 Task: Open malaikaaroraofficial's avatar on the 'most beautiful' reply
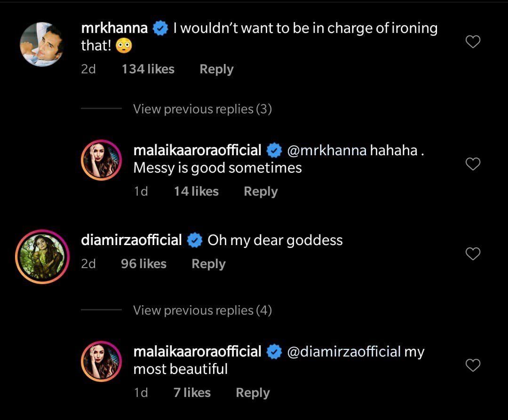point(102,361)
